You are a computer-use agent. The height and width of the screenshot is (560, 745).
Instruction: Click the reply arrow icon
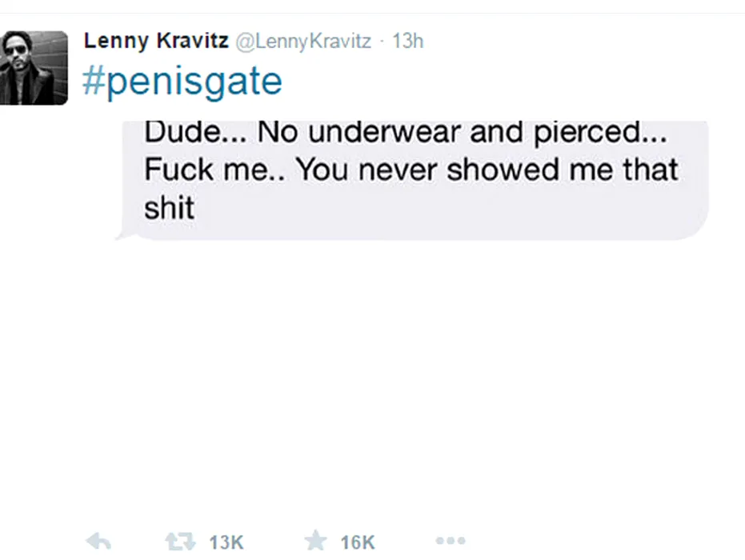[x=98, y=541]
